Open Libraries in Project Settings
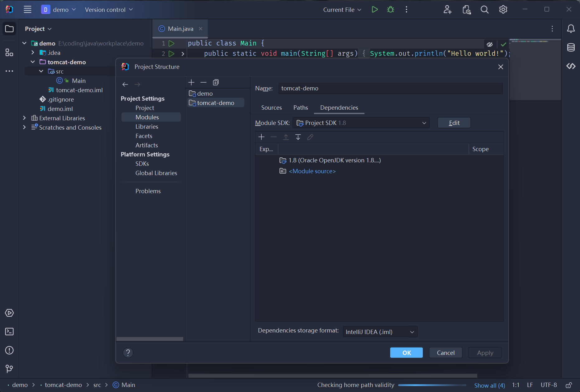Image resolution: width=580 pixels, height=392 pixels. [x=147, y=127]
